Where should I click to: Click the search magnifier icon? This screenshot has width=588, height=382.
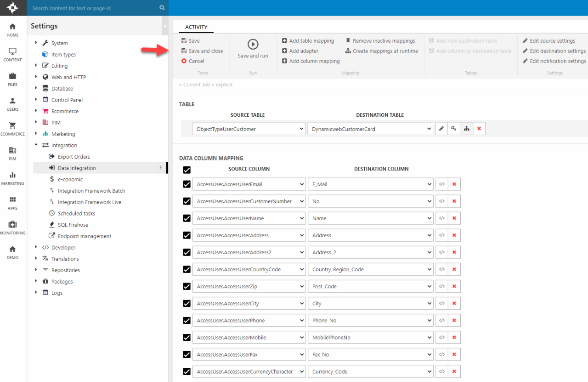[x=162, y=8]
